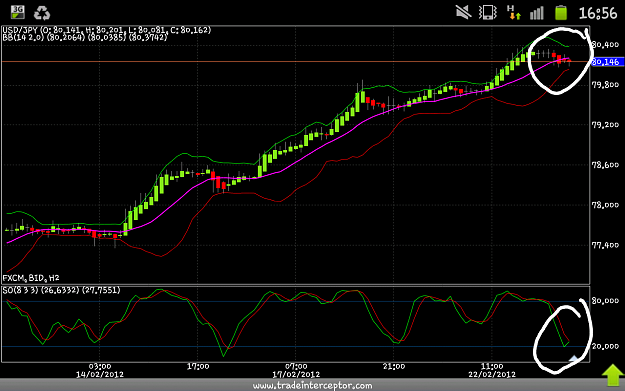This screenshot has width=625, height=391.
Task: Click the 78.000 price axis label
Action: point(605,205)
